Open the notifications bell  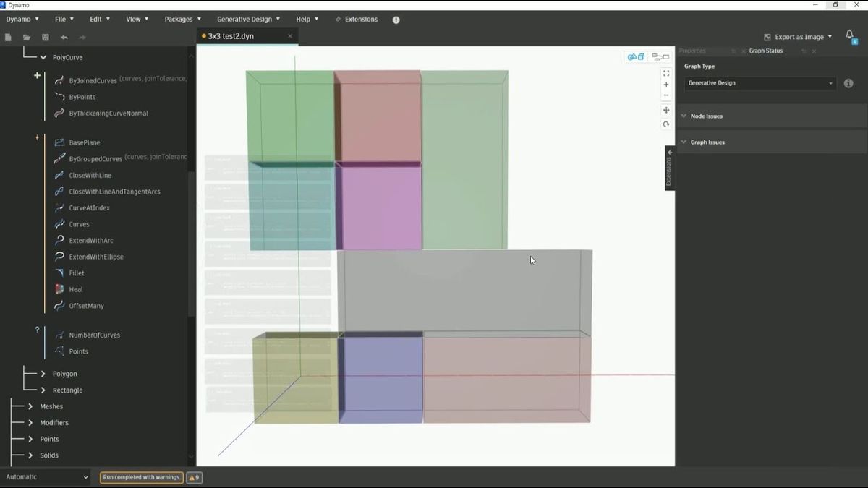[x=850, y=35]
